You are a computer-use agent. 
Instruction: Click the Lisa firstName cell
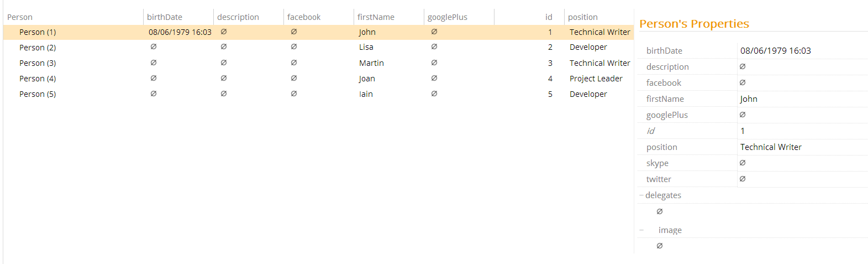click(366, 48)
